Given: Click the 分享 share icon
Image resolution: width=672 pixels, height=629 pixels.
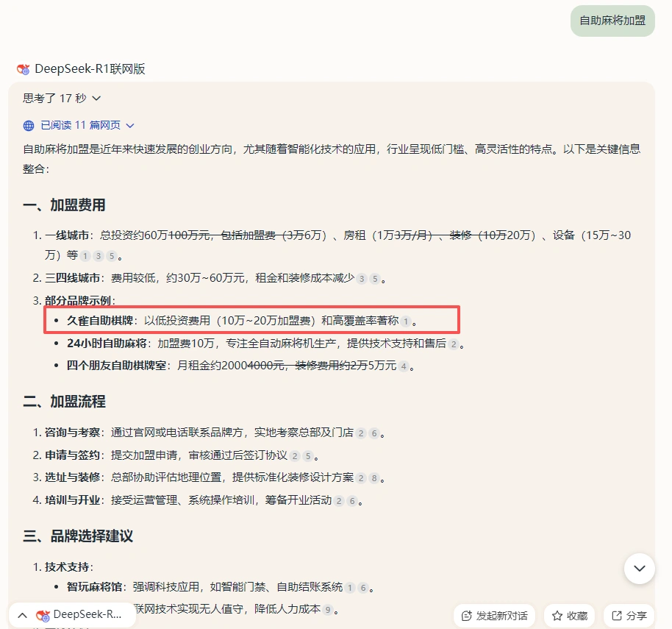Looking at the screenshot, I should 616,616.
